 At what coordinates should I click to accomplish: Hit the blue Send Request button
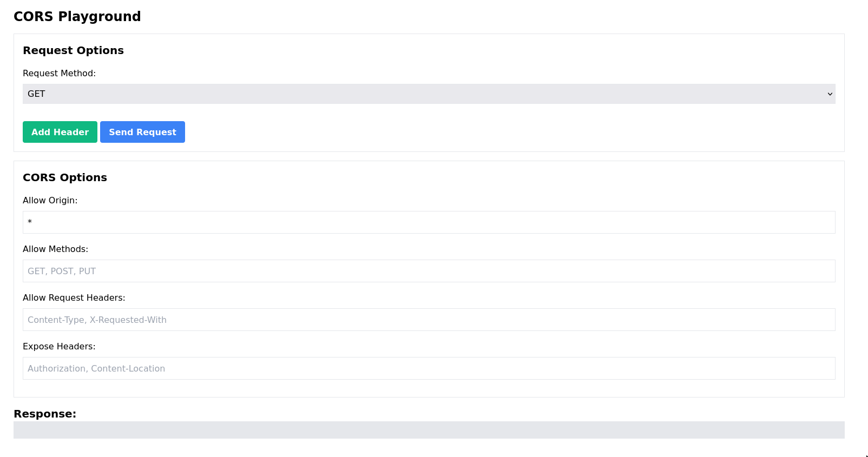coord(142,132)
